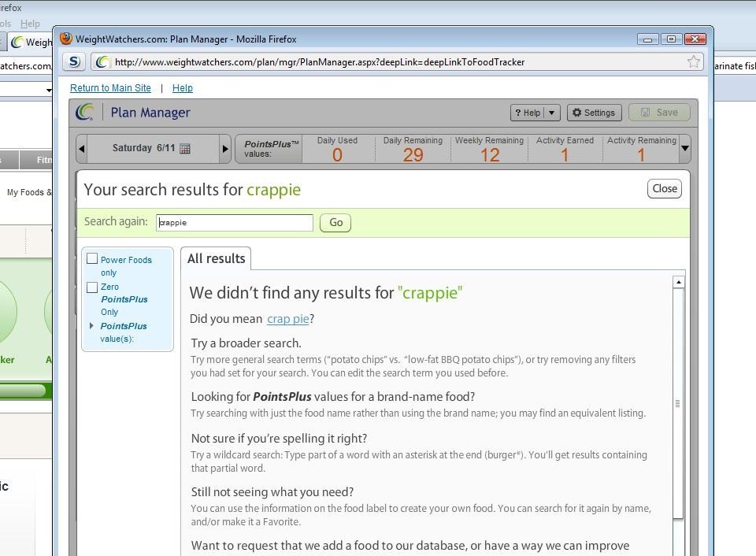756x556 pixels.
Task: Select the All results tab
Action: [216, 258]
